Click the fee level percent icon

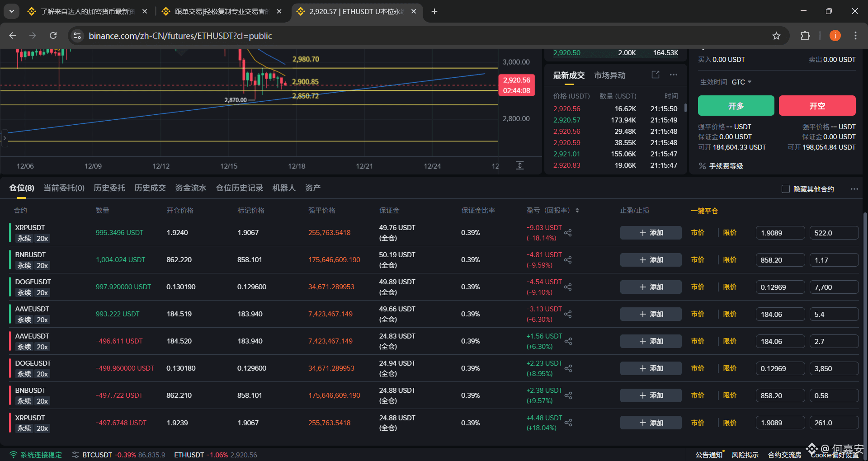tap(702, 166)
